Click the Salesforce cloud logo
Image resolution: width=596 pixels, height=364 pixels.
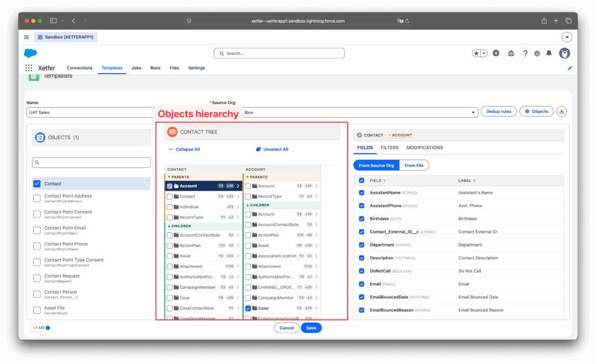click(30, 53)
